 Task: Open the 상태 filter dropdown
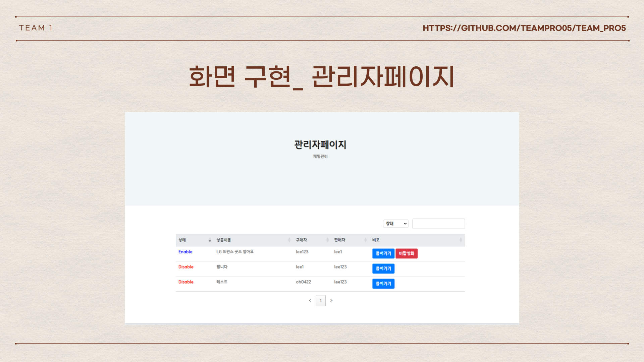(x=396, y=224)
